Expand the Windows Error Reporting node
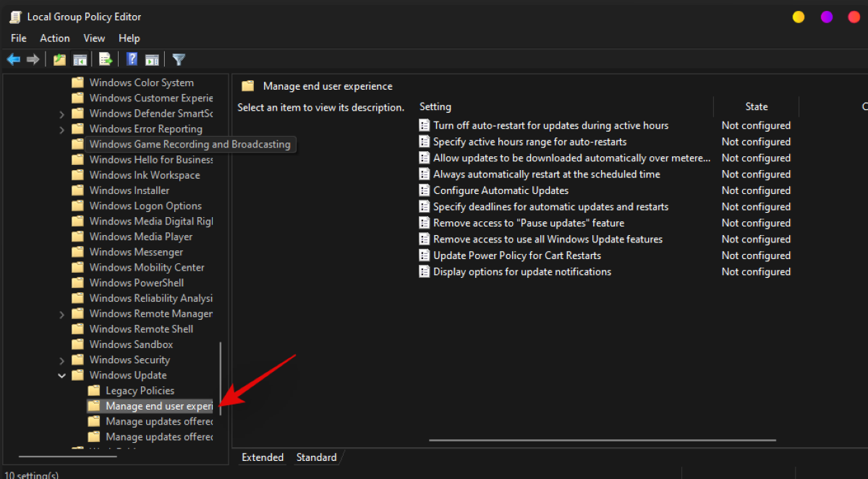This screenshot has width=868, height=479. 61,130
